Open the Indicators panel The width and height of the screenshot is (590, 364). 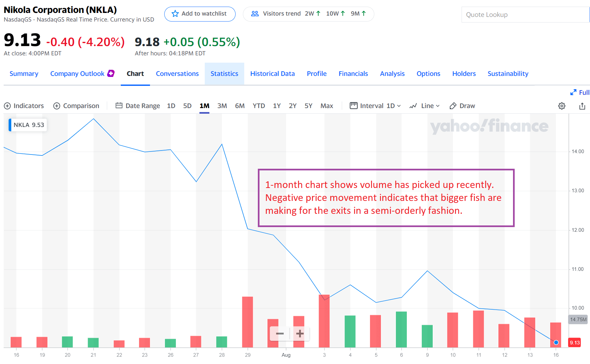[x=24, y=106]
